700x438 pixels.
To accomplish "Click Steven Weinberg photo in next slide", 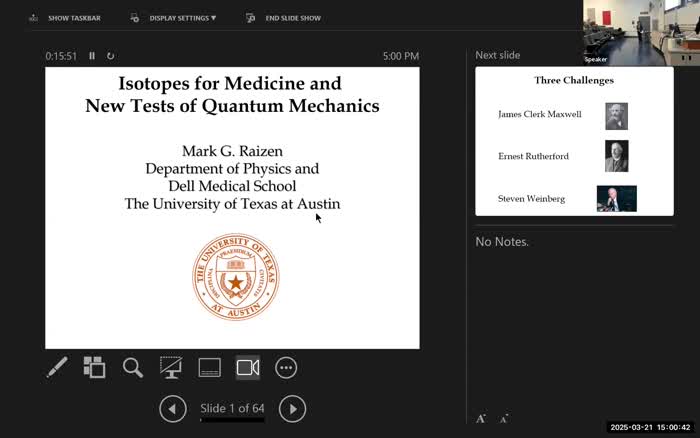I will tap(617, 199).
